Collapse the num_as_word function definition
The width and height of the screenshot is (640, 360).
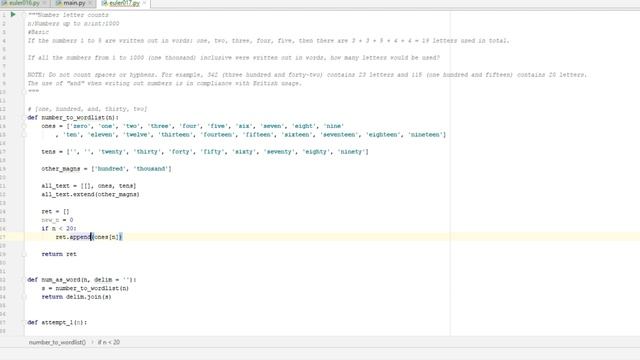(x=24, y=280)
